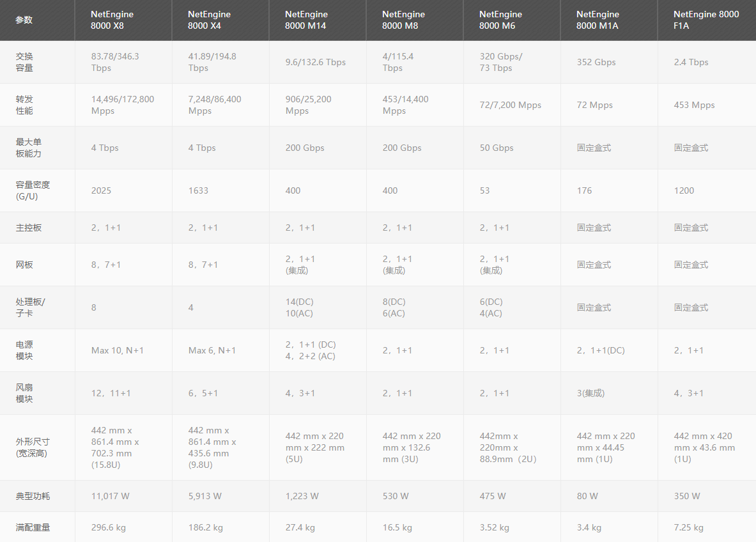Click the 12，11+1 fan value
756x542 pixels.
(111, 394)
